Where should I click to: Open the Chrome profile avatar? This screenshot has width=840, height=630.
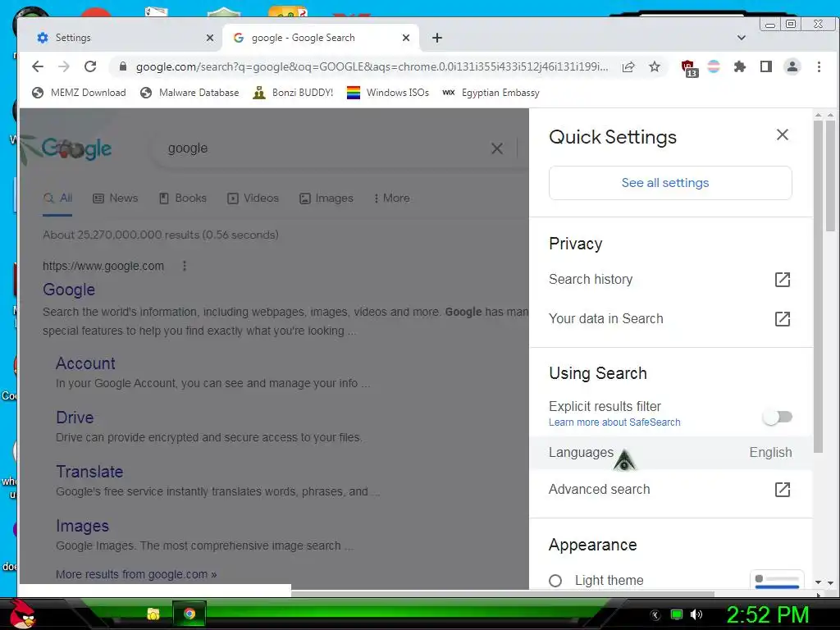792,66
